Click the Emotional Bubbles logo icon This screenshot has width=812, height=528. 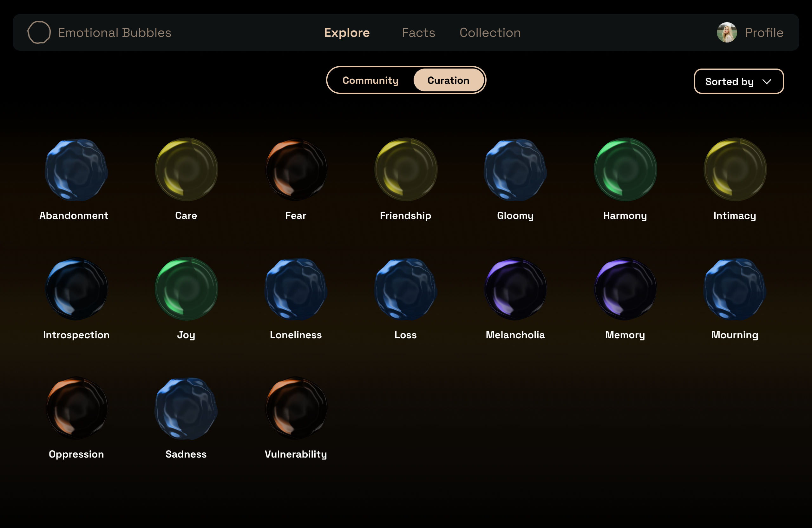pos(39,32)
